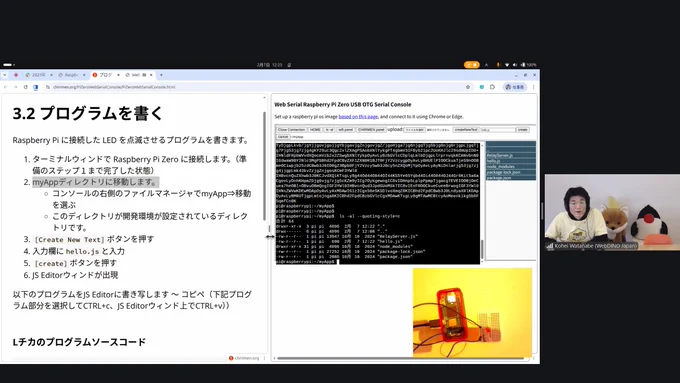
Task: Click the console page horizontal scrollbar
Action: (x=401, y=358)
